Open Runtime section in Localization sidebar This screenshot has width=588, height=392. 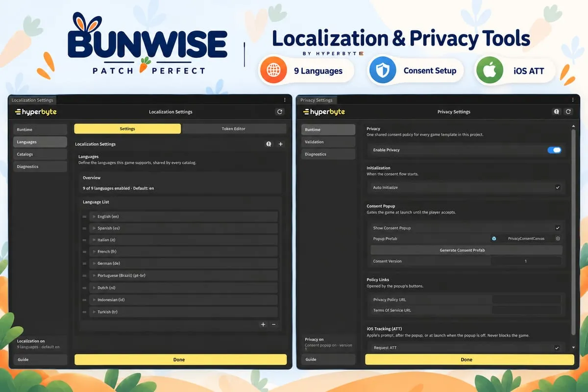click(40, 130)
